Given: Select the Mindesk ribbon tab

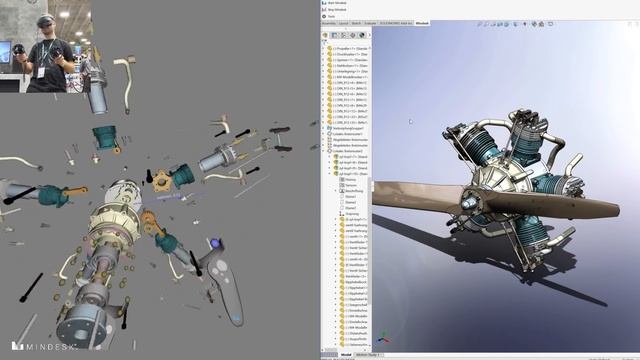Looking at the screenshot, I should click(422, 23).
